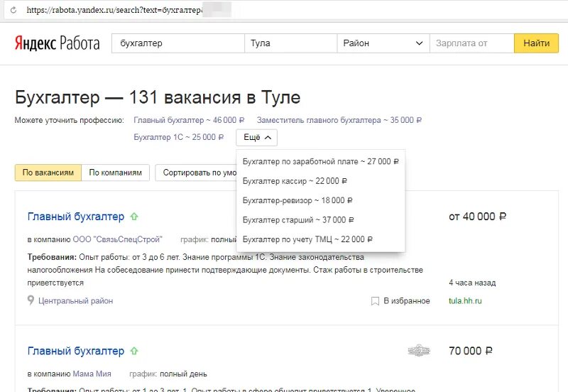Open Бухгалтер 1С ~ 25 000 ₽ link
Image resolution: width=568 pixels, height=392 pixels.
click(179, 137)
